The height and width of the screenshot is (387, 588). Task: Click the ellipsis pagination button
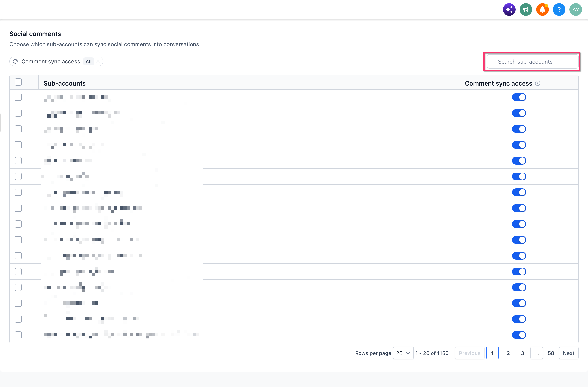click(x=536, y=353)
